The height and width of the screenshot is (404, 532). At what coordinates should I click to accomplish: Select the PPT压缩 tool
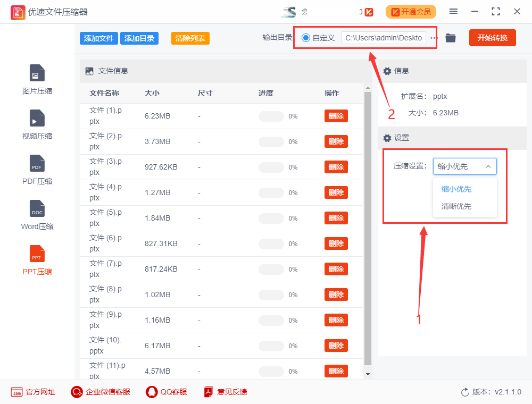(x=37, y=260)
